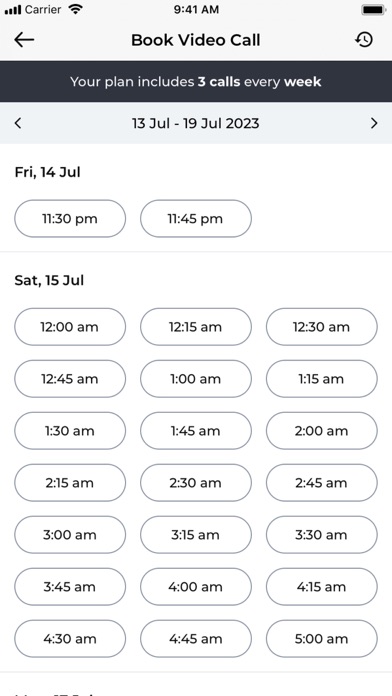392x696 pixels.
Task: Tap the back arrow icon
Action: click(x=24, y=40)
